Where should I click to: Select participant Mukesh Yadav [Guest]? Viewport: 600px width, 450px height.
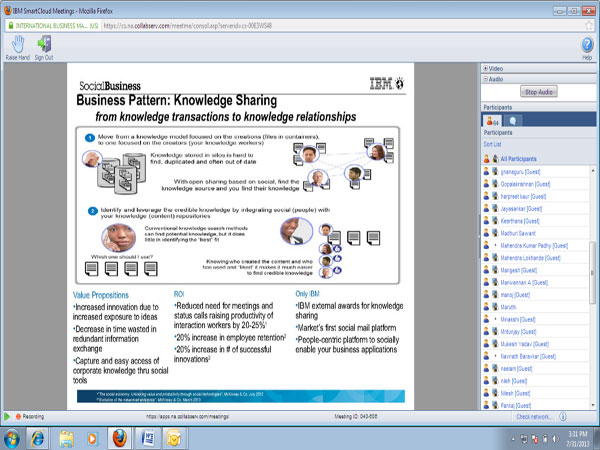click(x=525, y=344)
